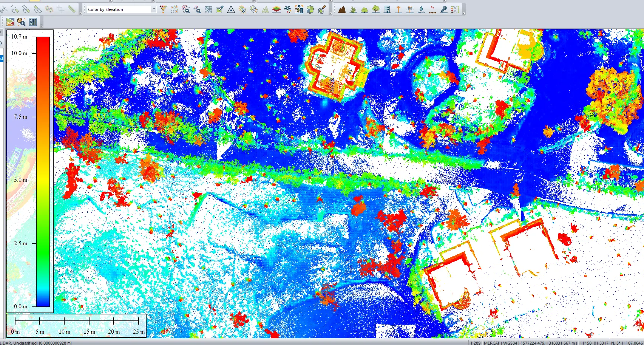Expand the overflow chevron of the left toolbar
This screenshot has height=345, width=644.
coord(80,12)
